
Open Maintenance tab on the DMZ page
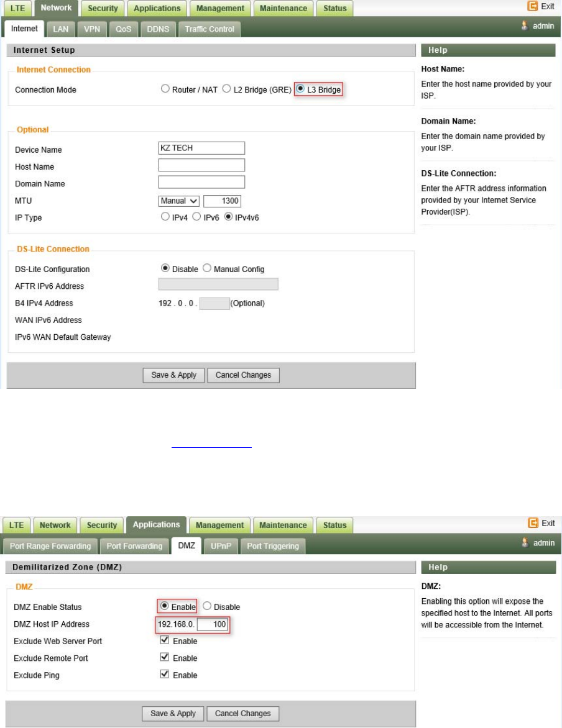[x=283, y=525]
